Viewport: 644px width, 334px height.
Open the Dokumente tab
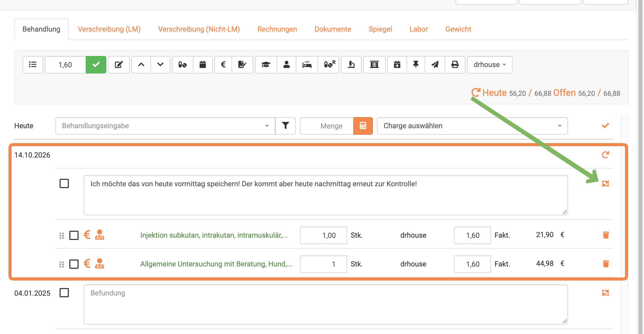(333, 29)
